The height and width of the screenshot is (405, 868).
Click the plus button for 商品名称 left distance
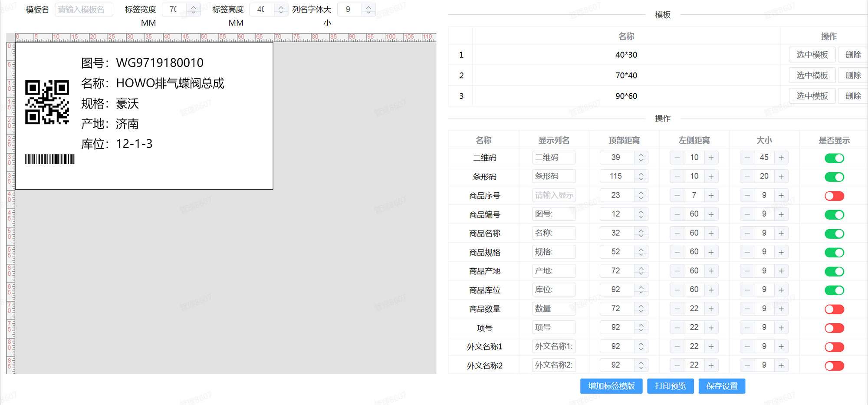click(x=711, y=233)
